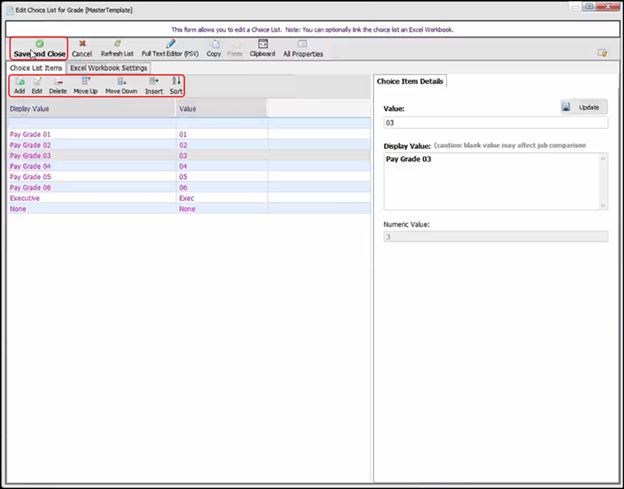The height and width of the screenshot is (489, 624).
Task: Open the Full Text Editor (PSV)
Action: click(170, 48)
